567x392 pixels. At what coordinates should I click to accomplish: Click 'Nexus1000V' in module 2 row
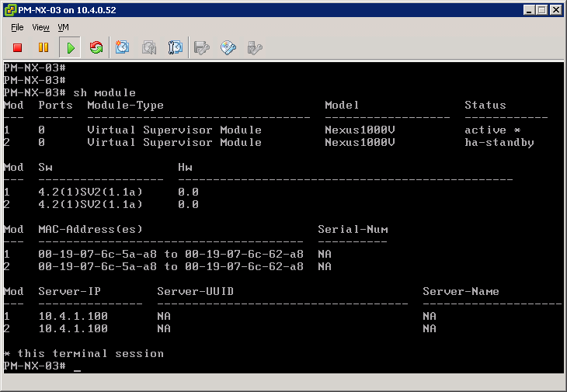click(360, 142)
